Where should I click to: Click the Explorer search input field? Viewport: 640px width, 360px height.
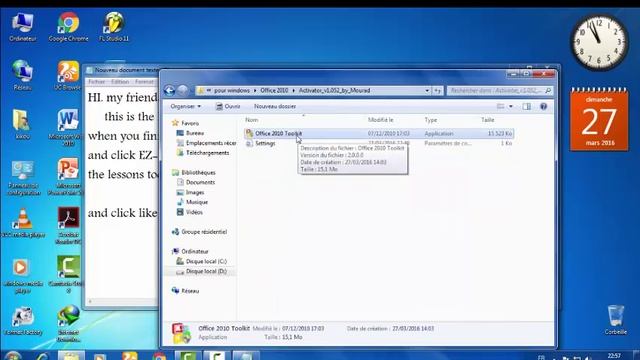tap(496, 90)
